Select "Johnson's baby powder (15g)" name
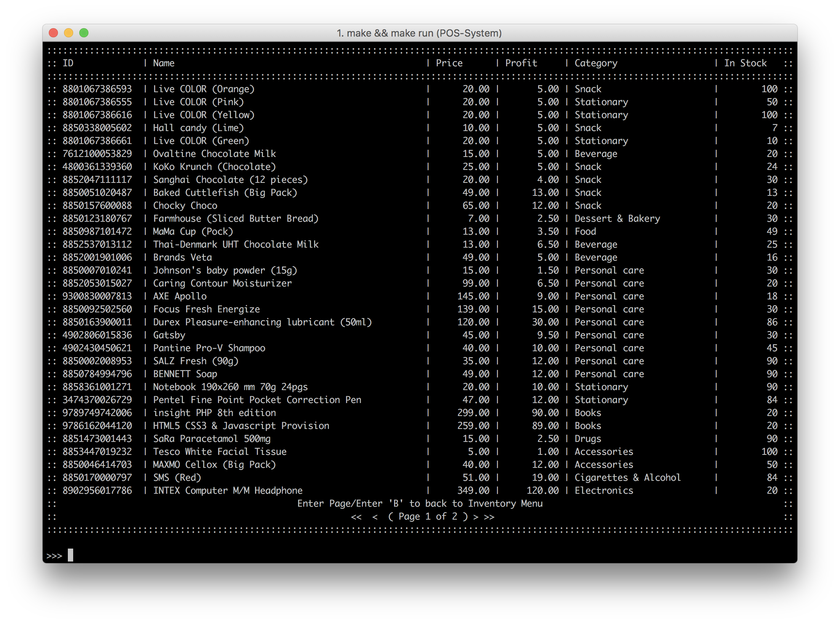This screenshot has height=624, width=840. [x=225, y=270]
